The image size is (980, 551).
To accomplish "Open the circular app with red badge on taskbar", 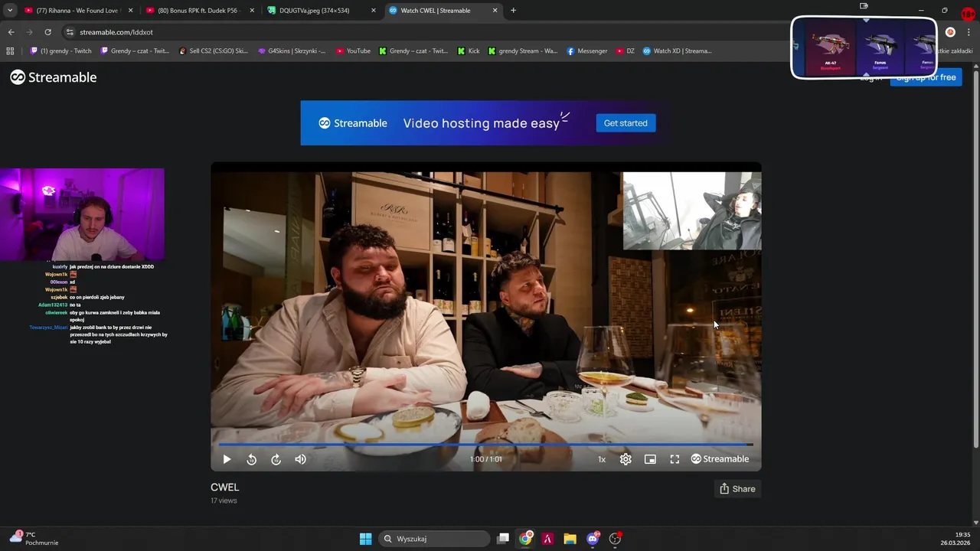I will [x=615, y=539].
